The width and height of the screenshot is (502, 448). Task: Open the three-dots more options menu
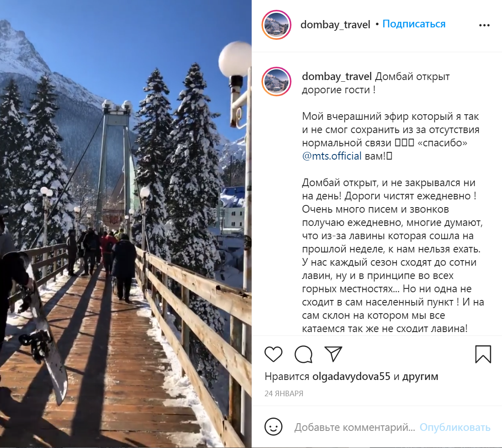484,25
